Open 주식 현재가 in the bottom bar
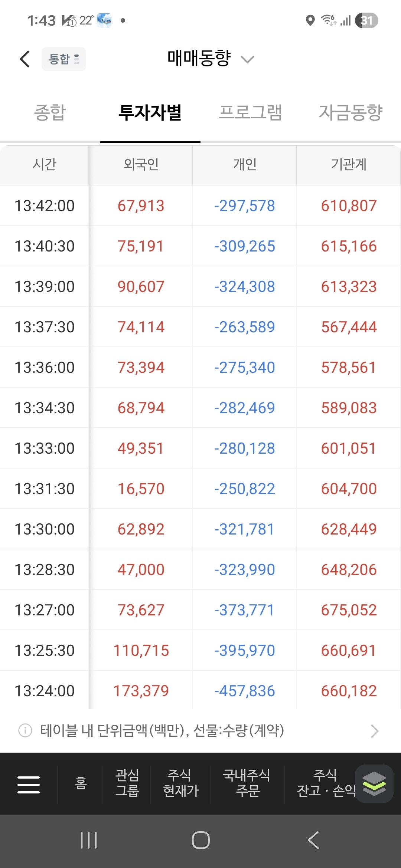Screen dimensions: 401x868 (x=180, y=783)
